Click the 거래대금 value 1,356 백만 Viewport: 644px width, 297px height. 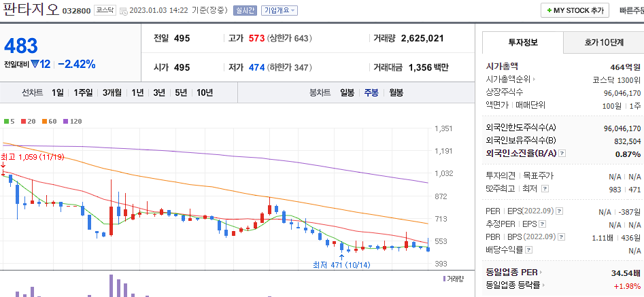pos(428,67)
